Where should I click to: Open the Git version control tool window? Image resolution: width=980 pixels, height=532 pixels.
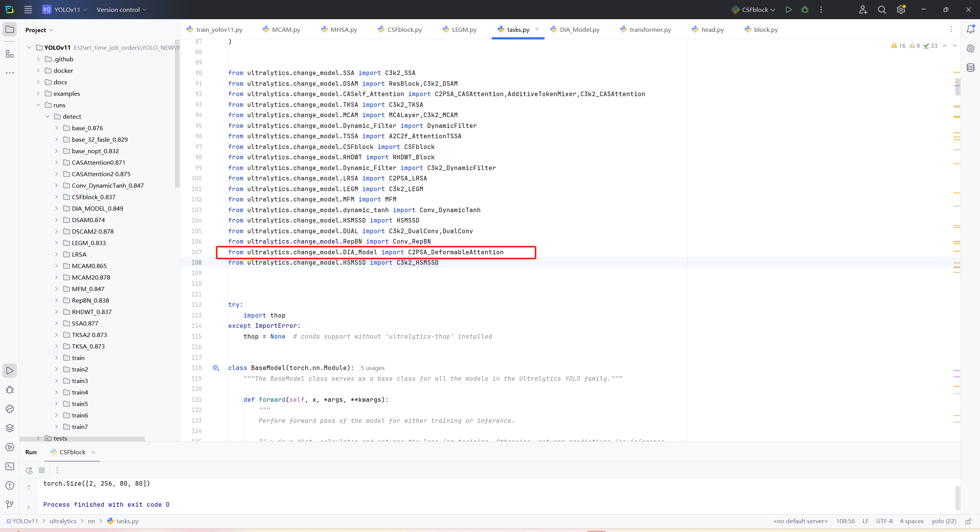click(10, 504)
